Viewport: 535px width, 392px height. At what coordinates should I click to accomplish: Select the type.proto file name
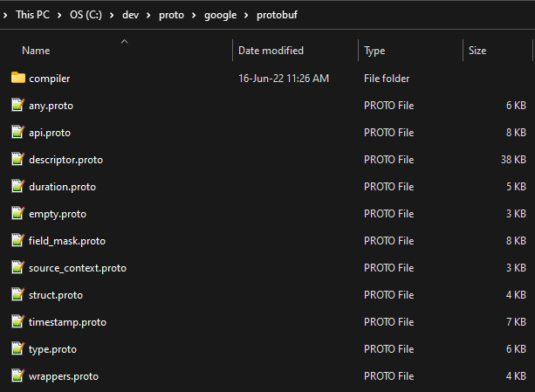click(x=52, y=349)
